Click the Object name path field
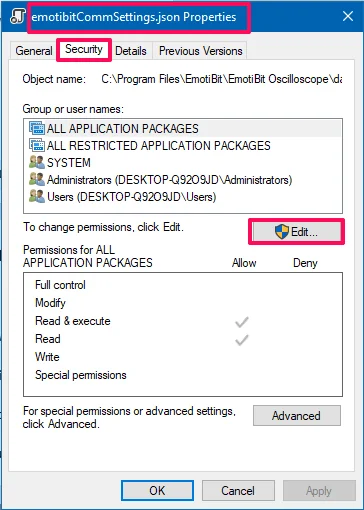Viewport: 364px width, 510px height. coord(221,79)
